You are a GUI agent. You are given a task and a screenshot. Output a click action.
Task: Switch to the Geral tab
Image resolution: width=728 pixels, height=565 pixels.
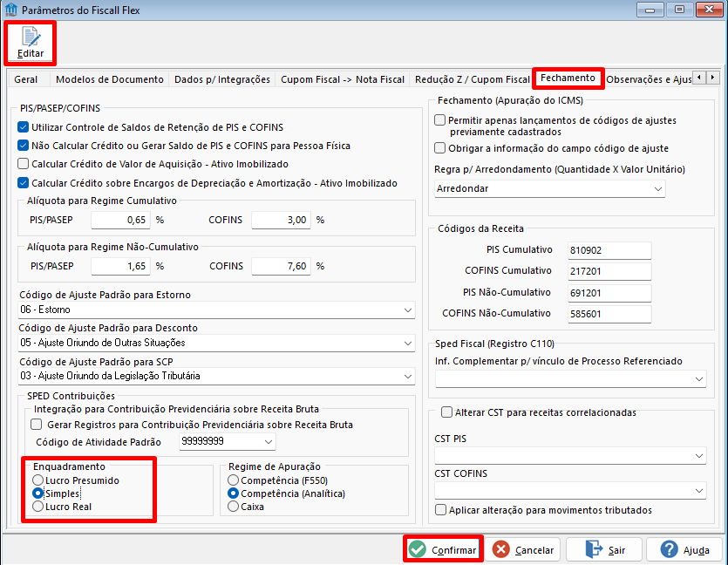(x=26, y=79)
